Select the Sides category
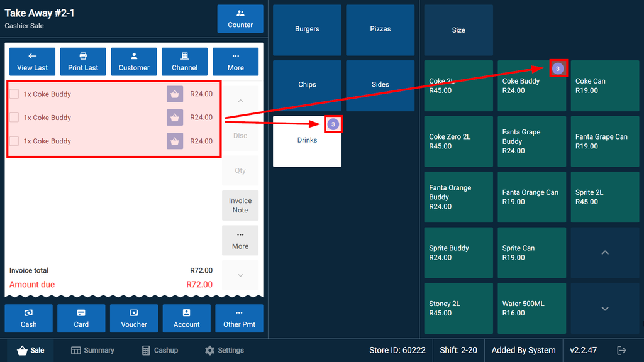Image resolution: width=644 pixels, height=362 pixels. [x=380, y=85]
